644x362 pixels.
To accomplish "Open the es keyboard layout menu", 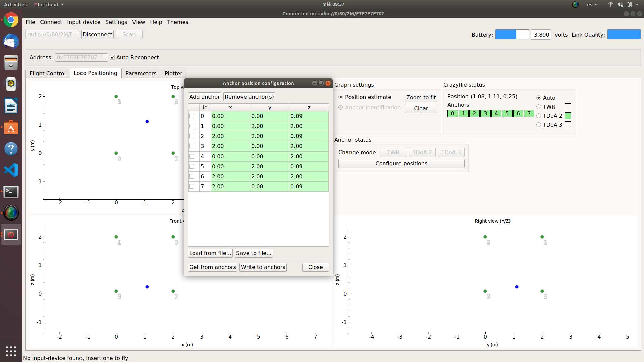I will (592, 5).
